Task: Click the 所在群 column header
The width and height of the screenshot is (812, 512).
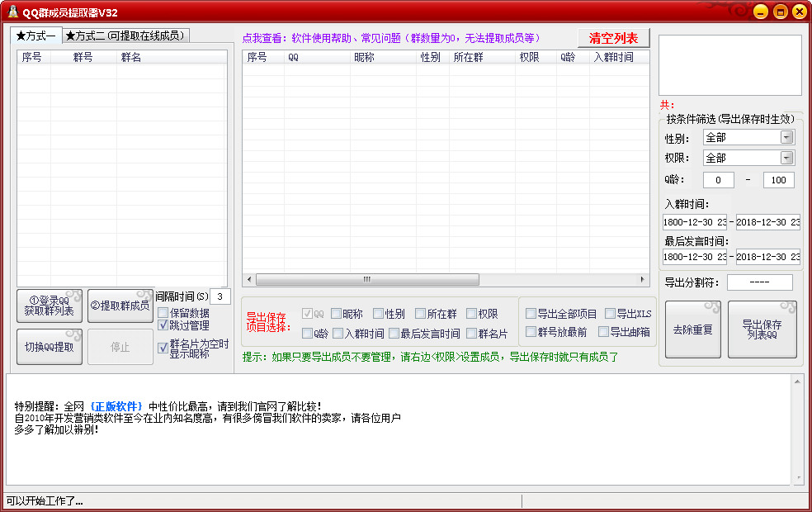Action: coord(482,57)
